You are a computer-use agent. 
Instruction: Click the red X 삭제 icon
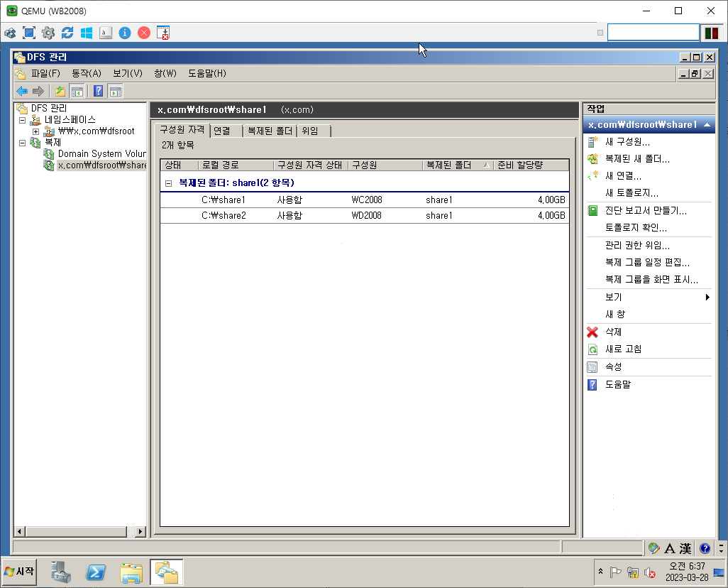tap(592, 332)
